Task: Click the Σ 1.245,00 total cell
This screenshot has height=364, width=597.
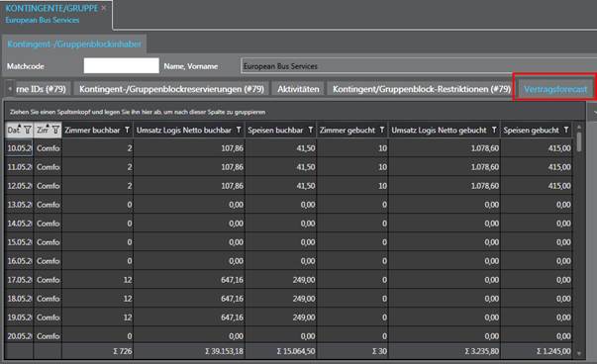Action: click(x=537, y=351)
